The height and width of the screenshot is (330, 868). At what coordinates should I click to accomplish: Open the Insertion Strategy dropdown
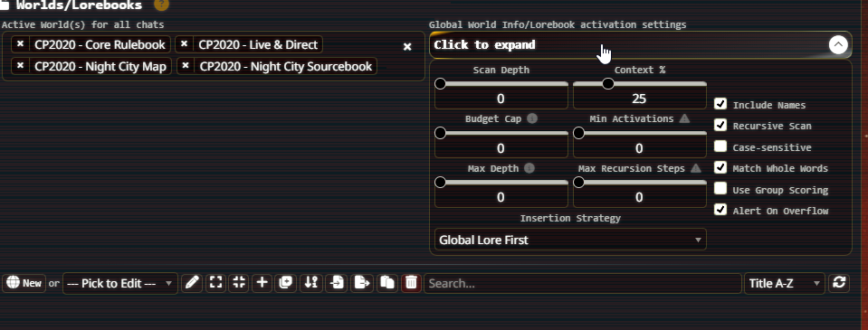(x=570, y=240)
